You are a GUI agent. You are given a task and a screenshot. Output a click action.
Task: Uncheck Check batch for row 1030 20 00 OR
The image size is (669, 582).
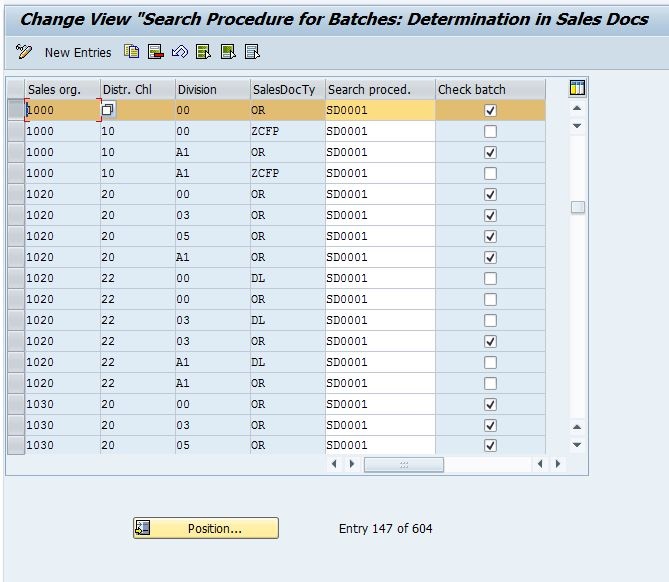[490, 404]
